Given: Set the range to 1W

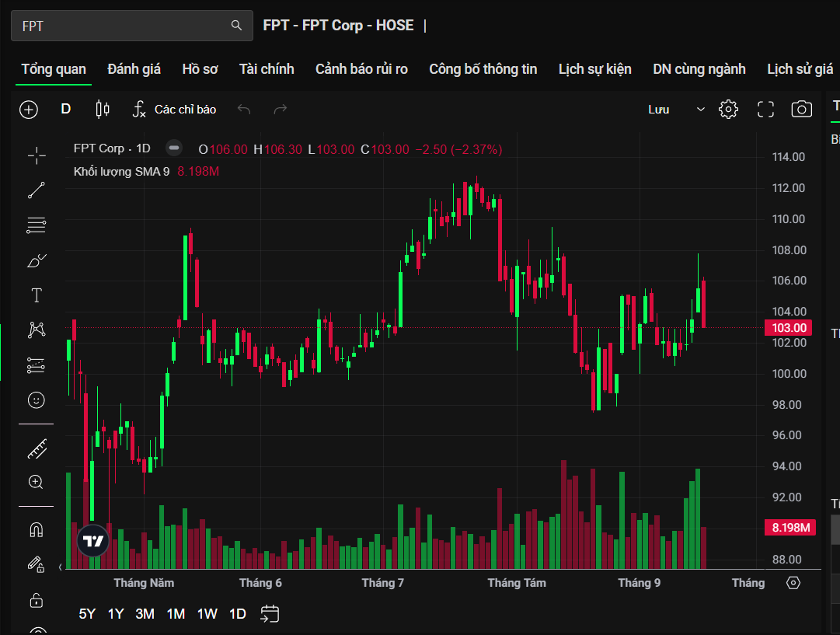Looking at the screenshot, I should pyautogui.click(x=207, y=613).
